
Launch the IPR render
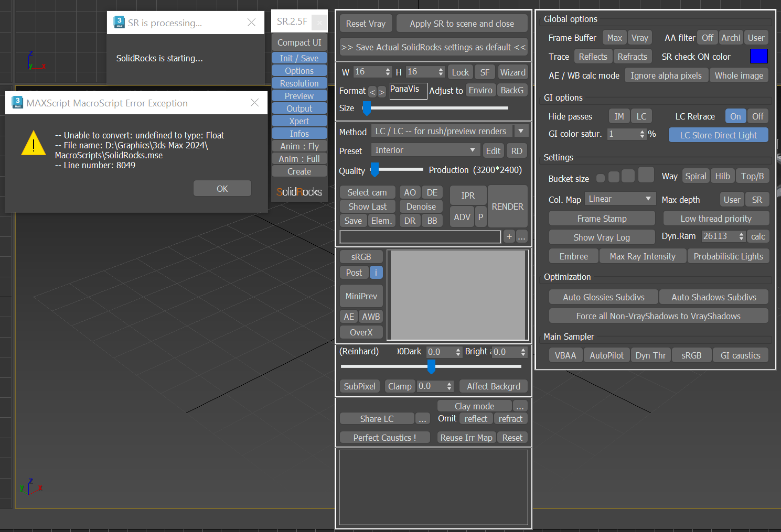[x=468, y=196]
